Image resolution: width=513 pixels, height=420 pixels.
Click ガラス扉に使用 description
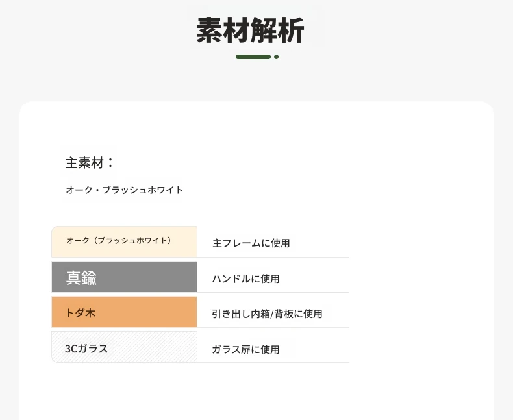click(245, 349)
